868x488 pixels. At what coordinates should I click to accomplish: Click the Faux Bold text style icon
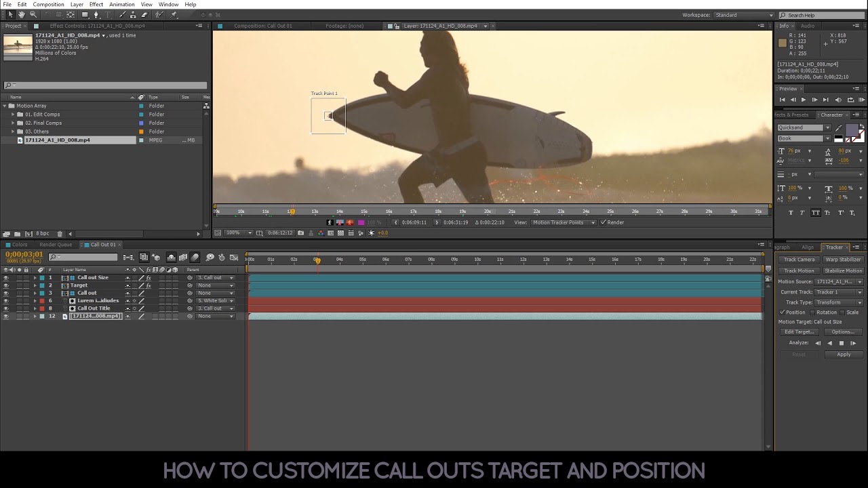(x=791, y=213)
